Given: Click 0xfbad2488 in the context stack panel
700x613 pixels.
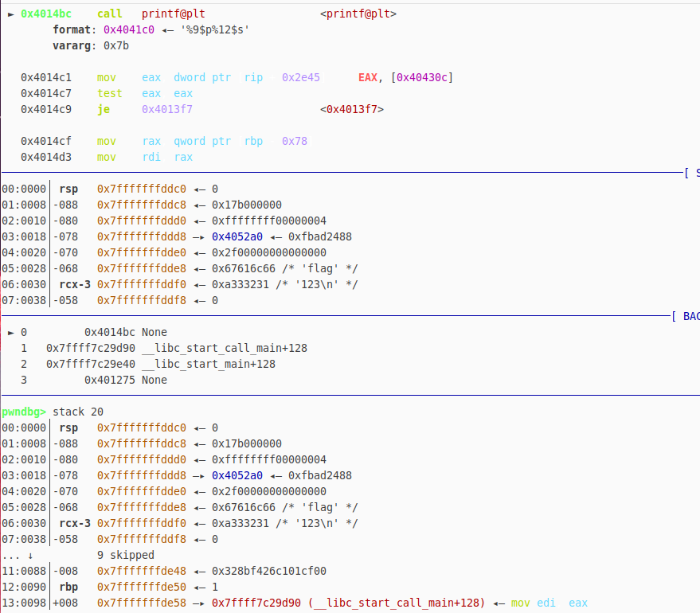Looking at the screenshot, I should pos(319,237).
